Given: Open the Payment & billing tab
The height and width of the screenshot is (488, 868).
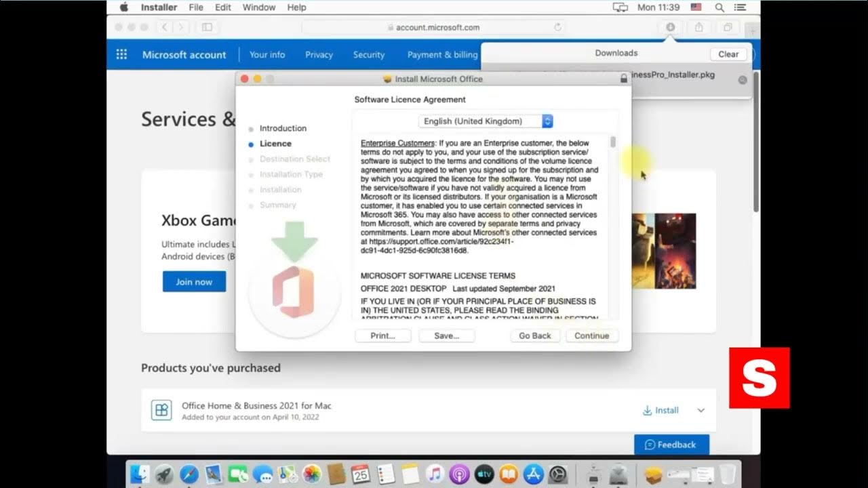Looking at the screenshot, I should (442, 55).
